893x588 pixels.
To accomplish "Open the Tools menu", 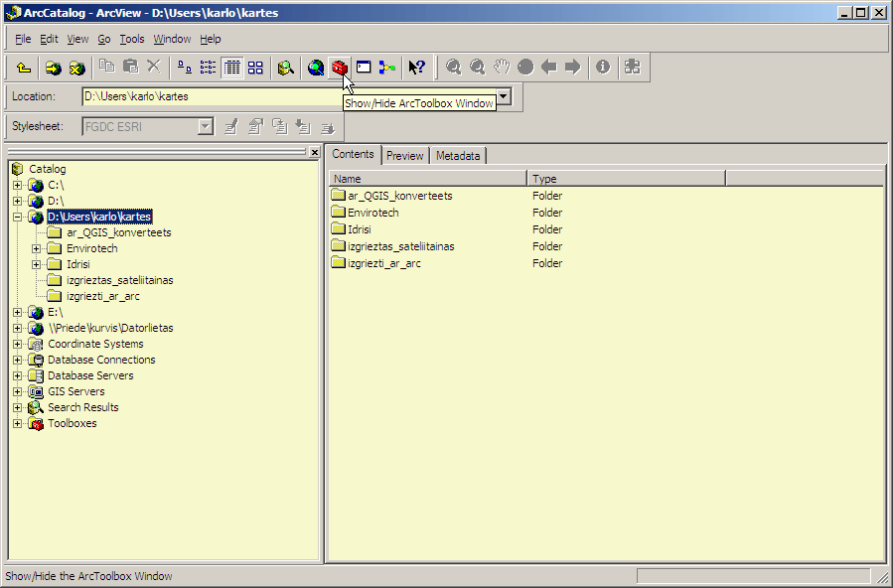I will [x=132, y=40].
